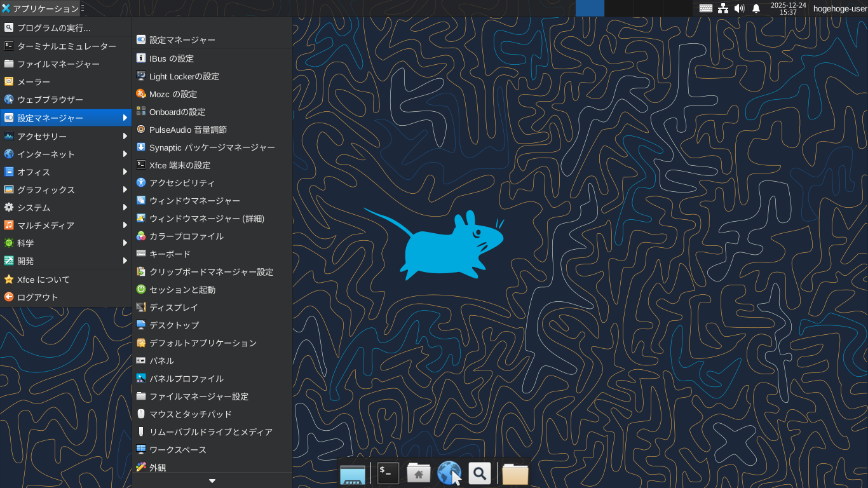Open the アプリケーション menu button
Viewport: 868px width, 488px height.
[41, 8]
